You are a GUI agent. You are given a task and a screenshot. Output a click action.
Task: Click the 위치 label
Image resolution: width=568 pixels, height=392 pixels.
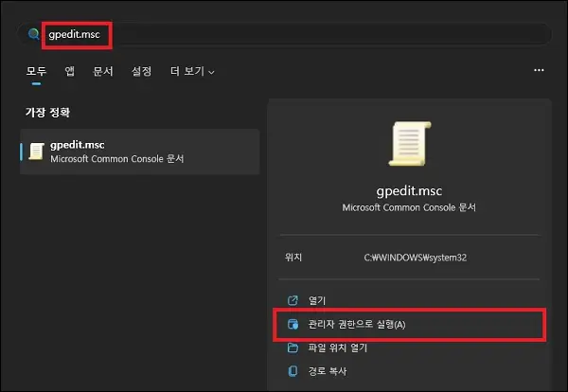pyautogui.click(x=293, y=258)
